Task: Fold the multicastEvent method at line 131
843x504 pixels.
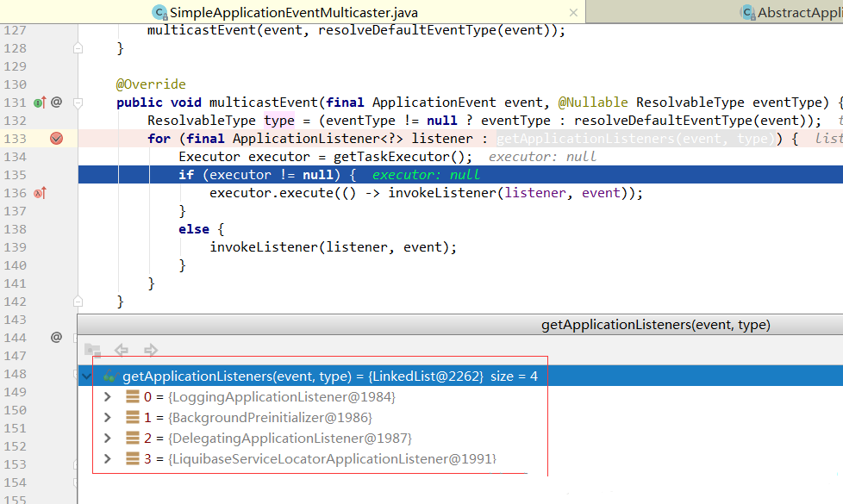Action: tap(78, 103)
